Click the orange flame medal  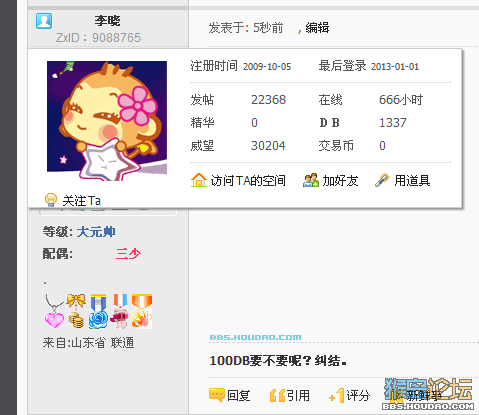click(x=142, y=311)
